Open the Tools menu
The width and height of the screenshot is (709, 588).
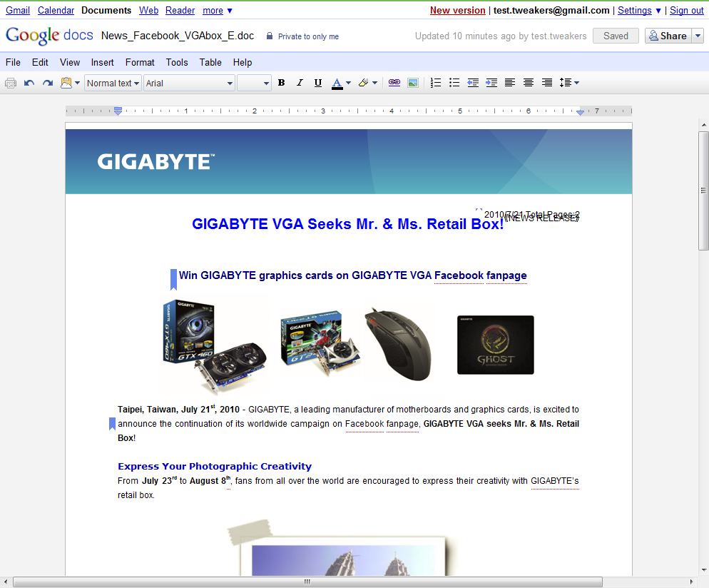coord(177,62)
